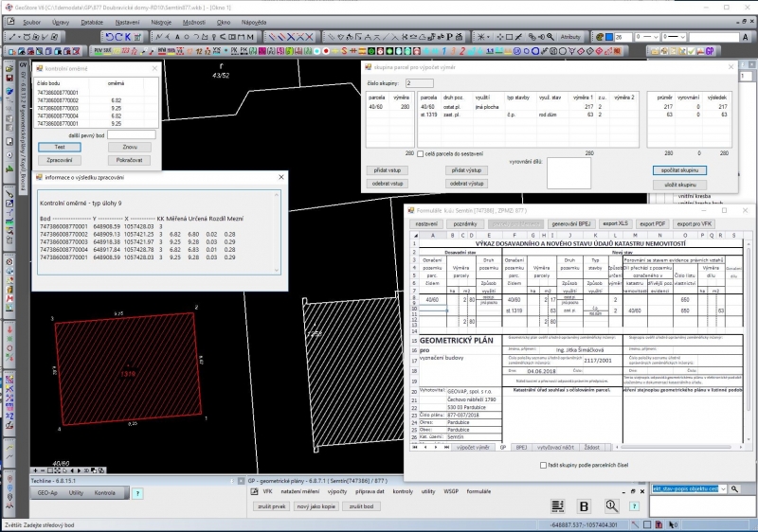Viewport: 758px width, 532px height.
Task: Click the search magnifier beside the bottom-right dropdown
Action: pyautogui.click(x=735, y=489)
